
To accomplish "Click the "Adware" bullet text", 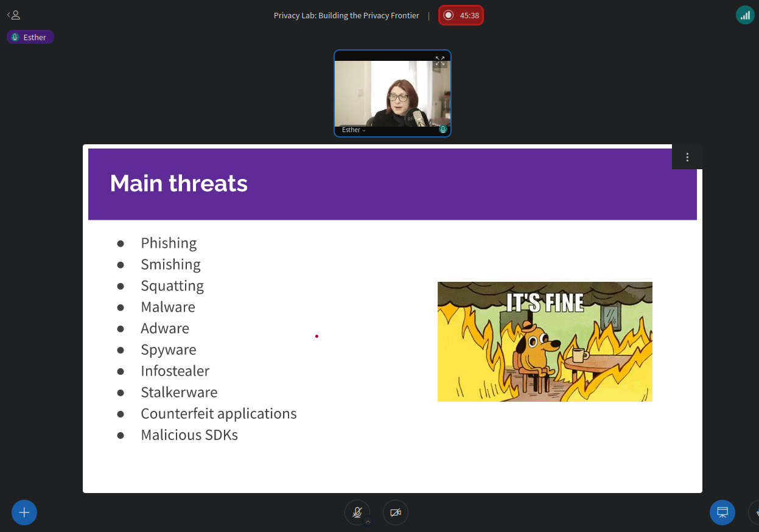I will [x=165, y=328].
